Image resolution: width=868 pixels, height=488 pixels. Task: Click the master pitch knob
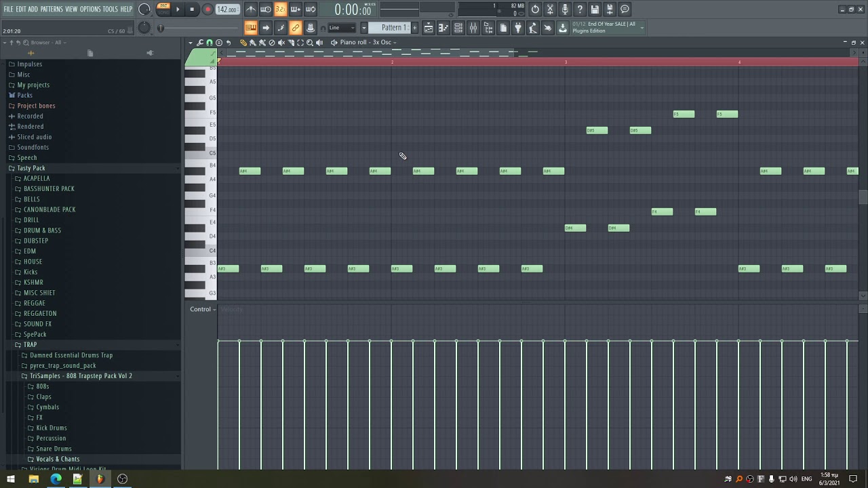tap(144, 27)
